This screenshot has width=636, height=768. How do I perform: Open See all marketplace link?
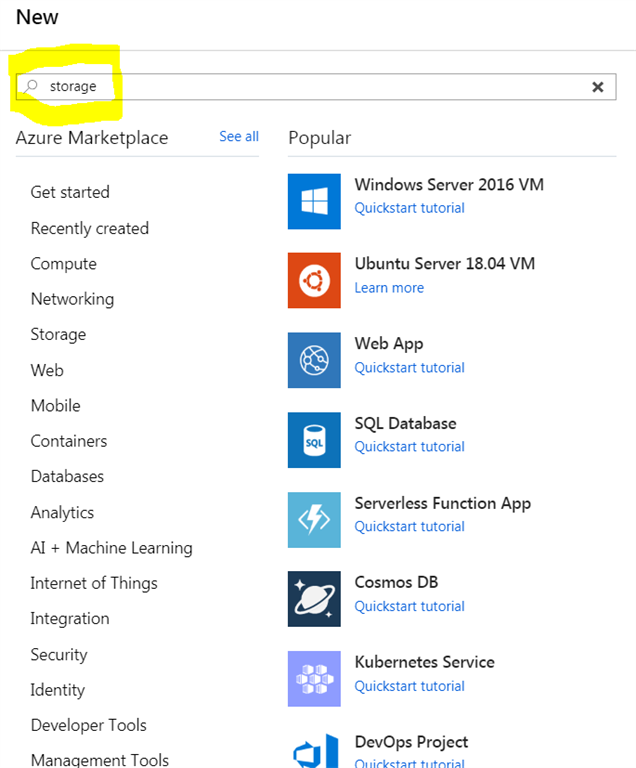(239, 137)
